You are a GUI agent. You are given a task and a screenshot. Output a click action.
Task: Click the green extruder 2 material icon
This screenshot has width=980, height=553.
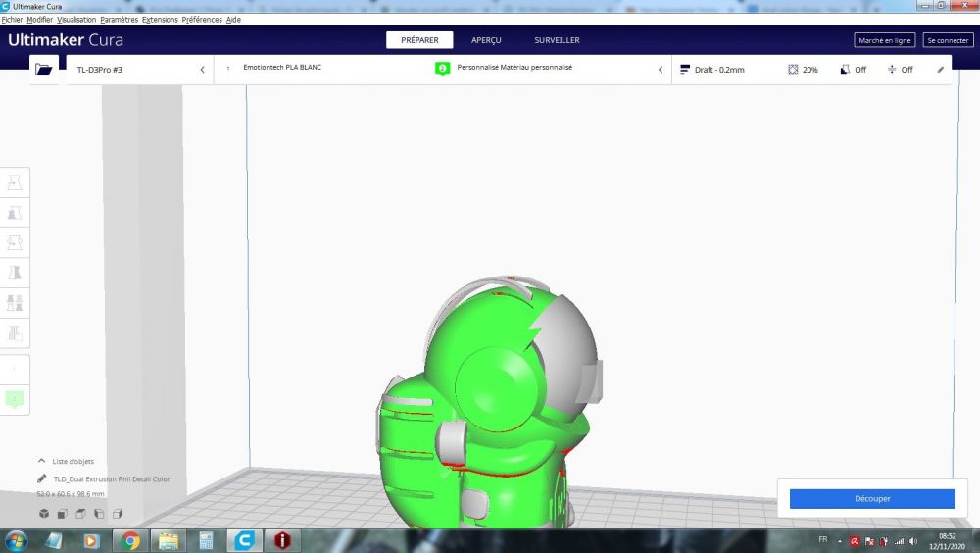[x=443, y=69]
